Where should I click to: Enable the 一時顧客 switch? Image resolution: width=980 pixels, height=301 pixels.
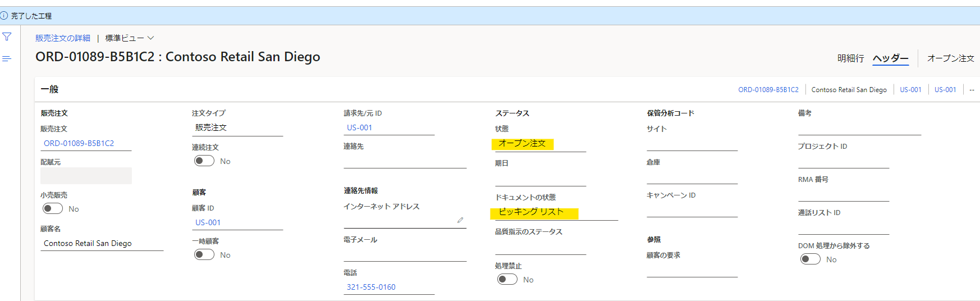click(x=204, y=255)
